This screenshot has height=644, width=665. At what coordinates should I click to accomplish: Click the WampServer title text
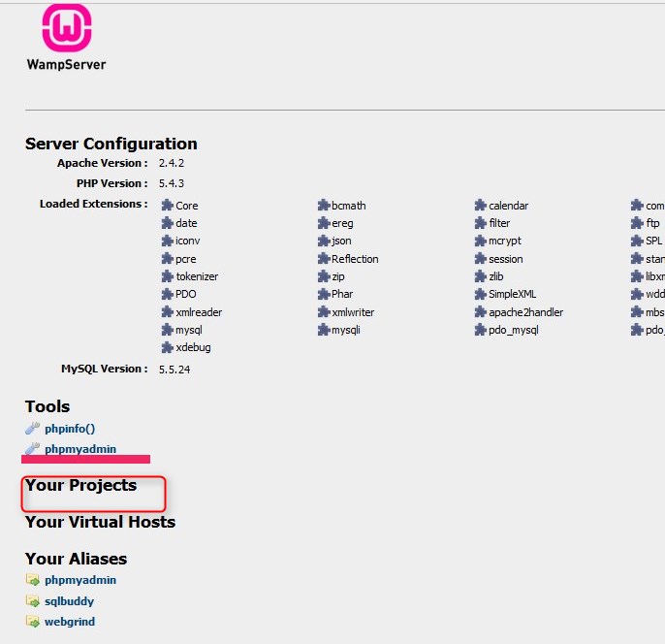tap(66, 65)
